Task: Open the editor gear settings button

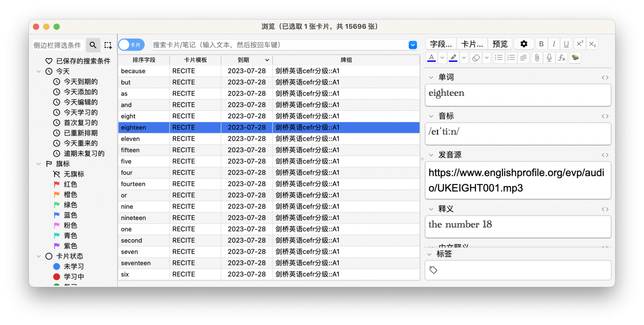Action: tap(524, 44)
